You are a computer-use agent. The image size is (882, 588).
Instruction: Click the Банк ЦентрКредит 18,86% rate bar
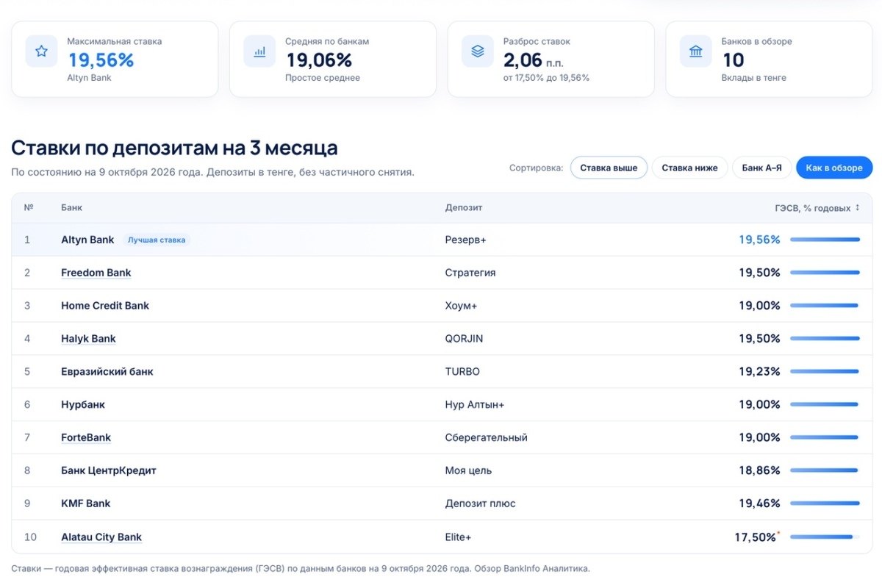click(x=825, y=470)
